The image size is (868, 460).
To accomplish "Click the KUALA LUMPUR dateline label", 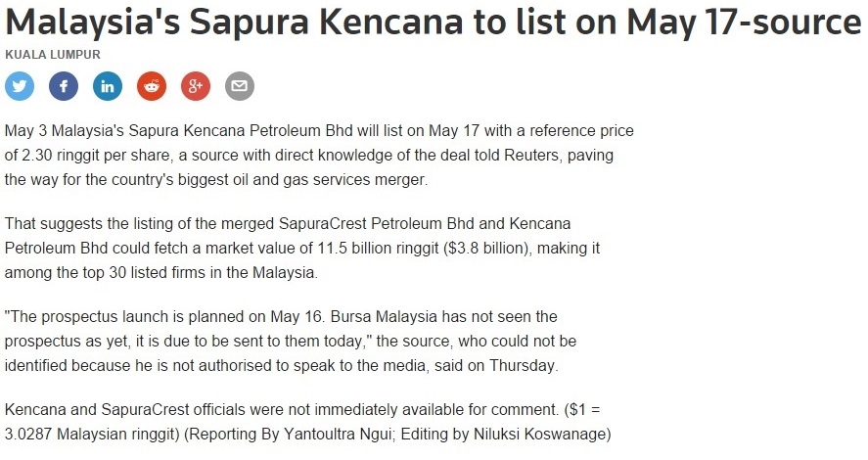I will 53,55.
